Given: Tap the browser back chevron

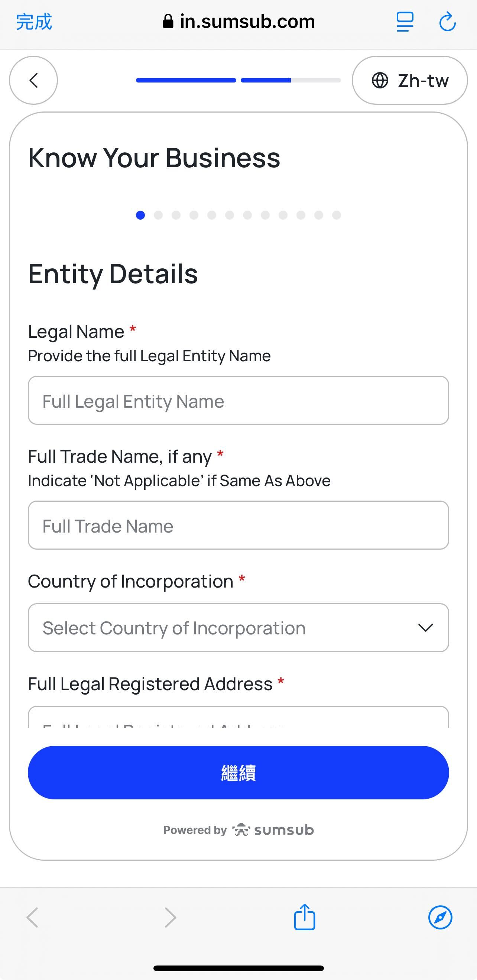Looking at the screenshot, I should (32, 917).
